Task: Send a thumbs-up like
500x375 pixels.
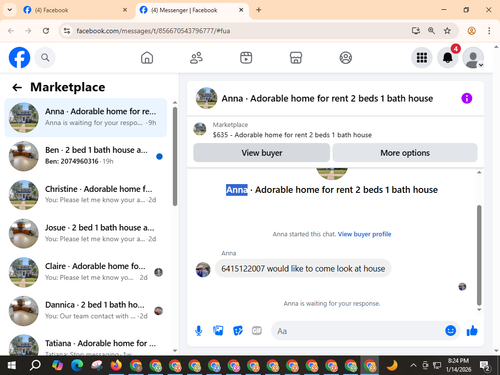Action: click(472, 331)
